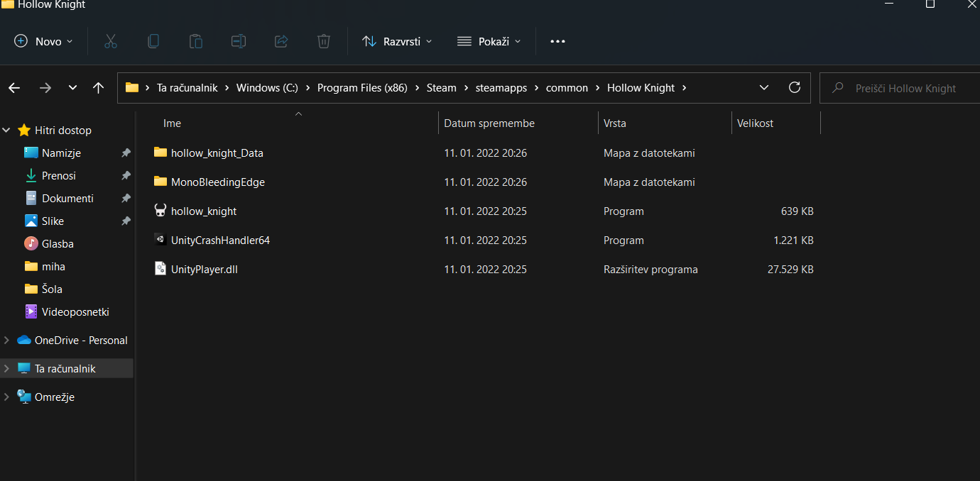Sort files by Datum spremembe column
Viewport: 980px width, 481px height.
(489, 123)
